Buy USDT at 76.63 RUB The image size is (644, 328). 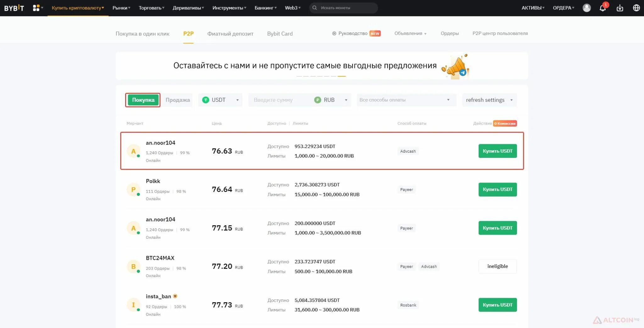point(497,151)
